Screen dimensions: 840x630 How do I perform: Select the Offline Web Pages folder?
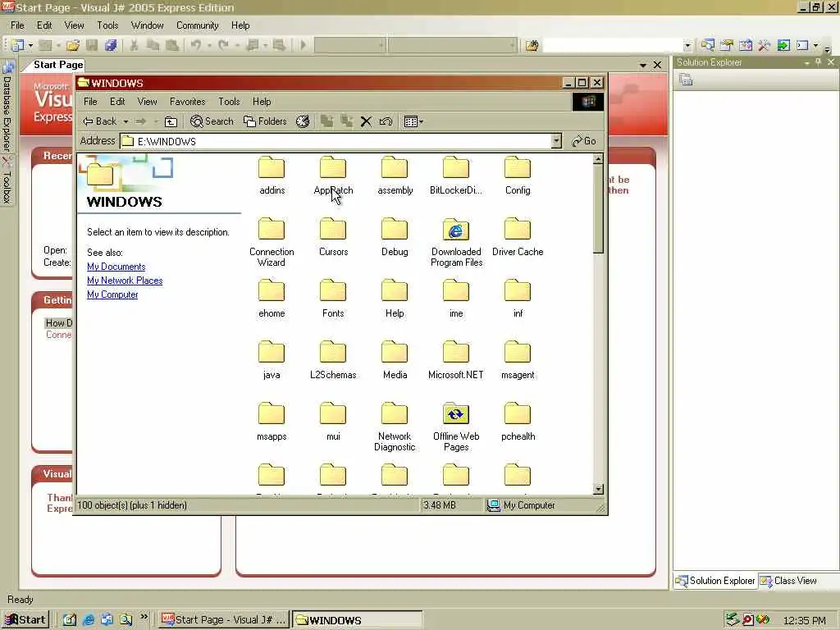coord(456,427)
